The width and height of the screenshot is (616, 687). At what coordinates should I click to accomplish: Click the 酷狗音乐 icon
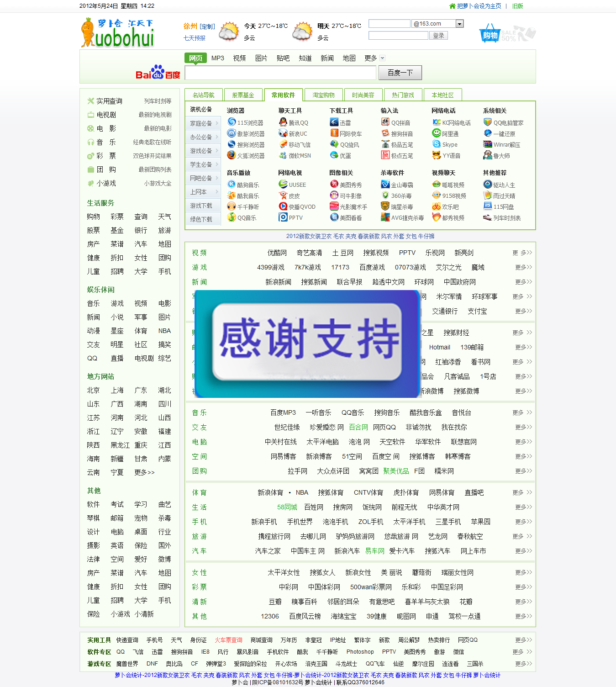(232, 184)
